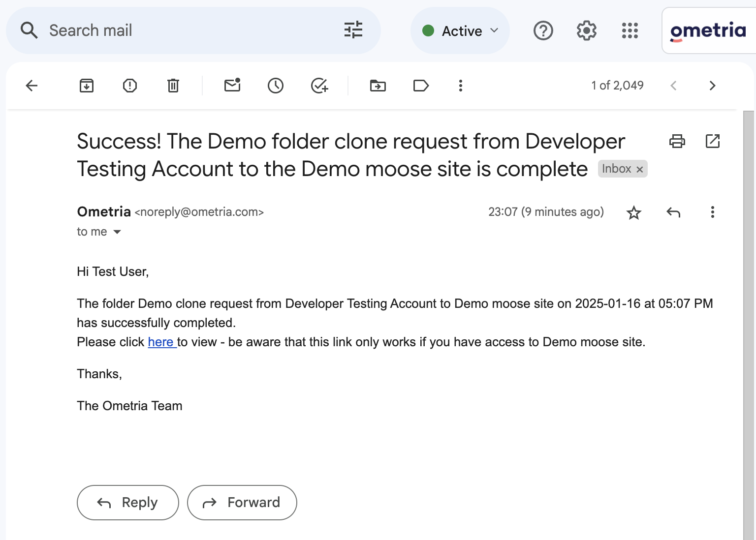756x540 pixels.
Task: Move the email to a folder
Action: pyautogui.click(x=378, y=86)
